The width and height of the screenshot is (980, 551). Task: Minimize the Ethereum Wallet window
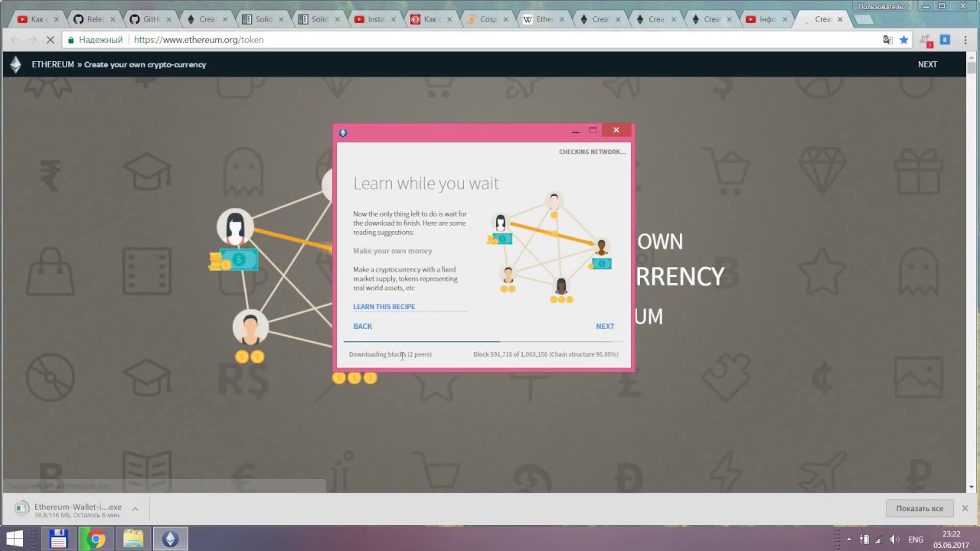pos(576,131)
